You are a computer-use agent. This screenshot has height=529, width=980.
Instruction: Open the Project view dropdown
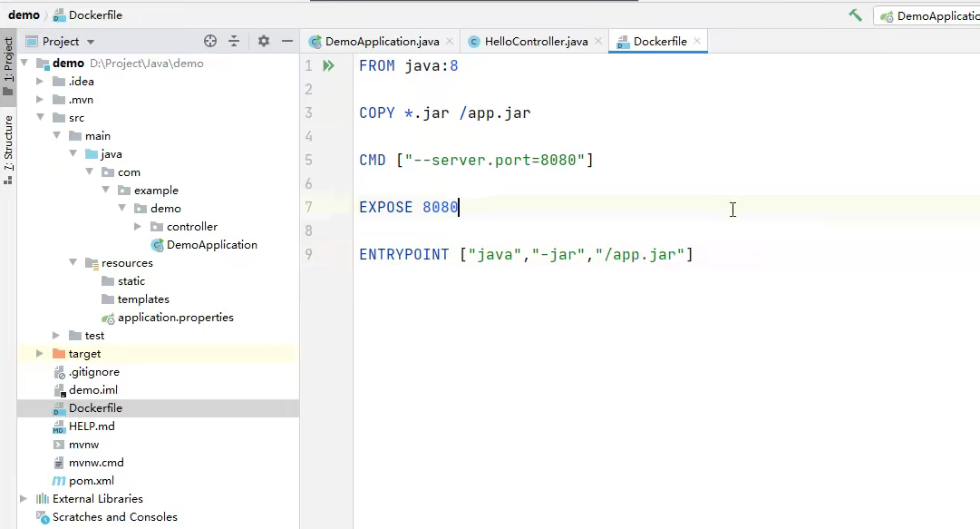pos(89,42)
